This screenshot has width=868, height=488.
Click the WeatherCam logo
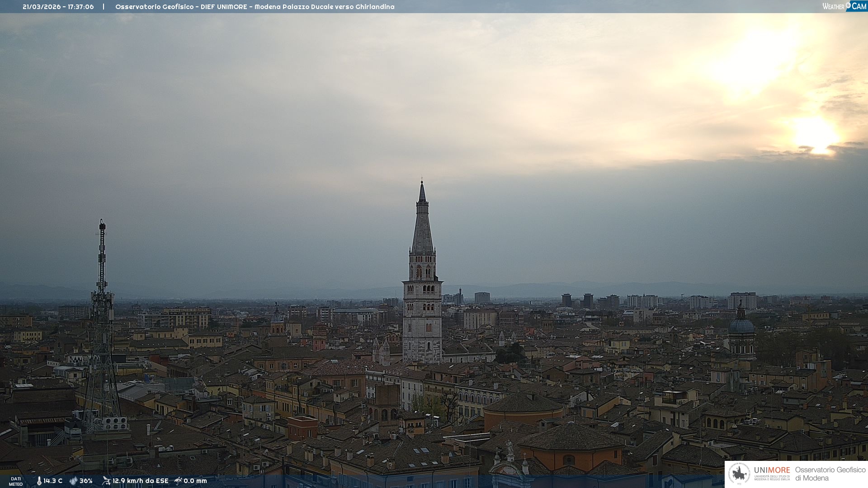(844, 6)
